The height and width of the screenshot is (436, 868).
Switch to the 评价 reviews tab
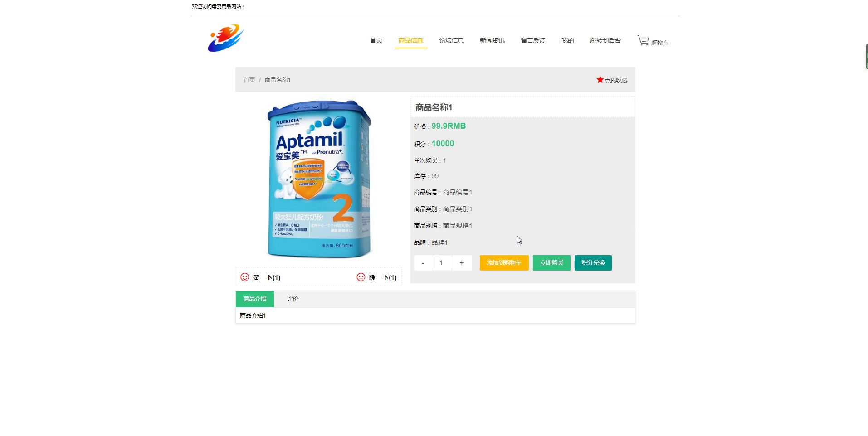click(x=293, y=299)
